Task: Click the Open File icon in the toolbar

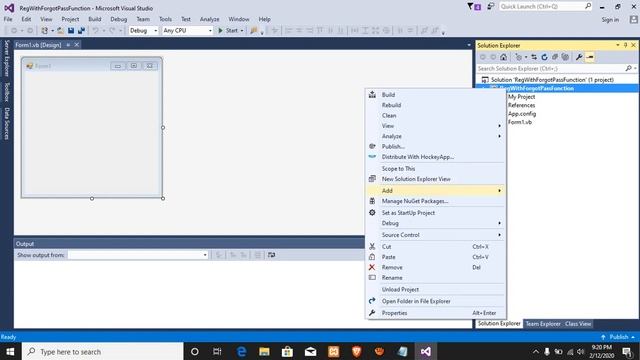Action: pos(60,31)
